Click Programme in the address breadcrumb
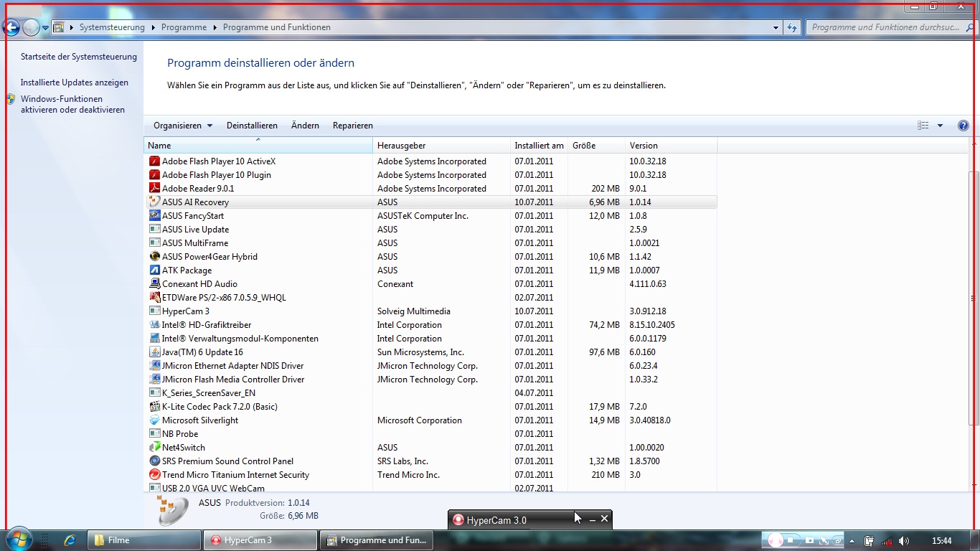 tap(184, 27)
